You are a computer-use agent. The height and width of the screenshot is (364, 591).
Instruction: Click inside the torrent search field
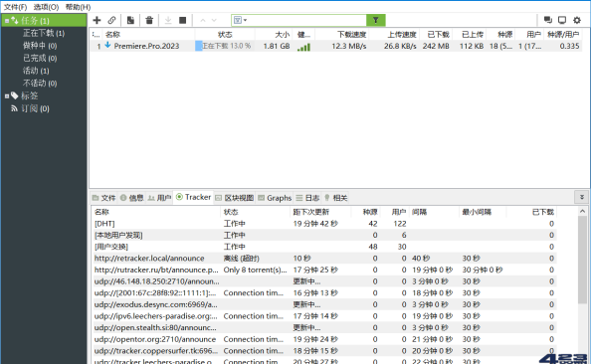click(306, 20)
